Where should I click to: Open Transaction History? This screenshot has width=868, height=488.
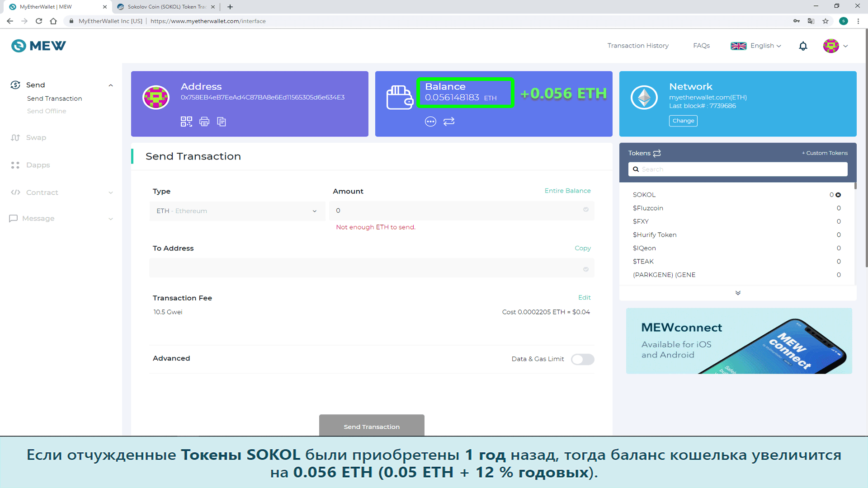[638, 46]
